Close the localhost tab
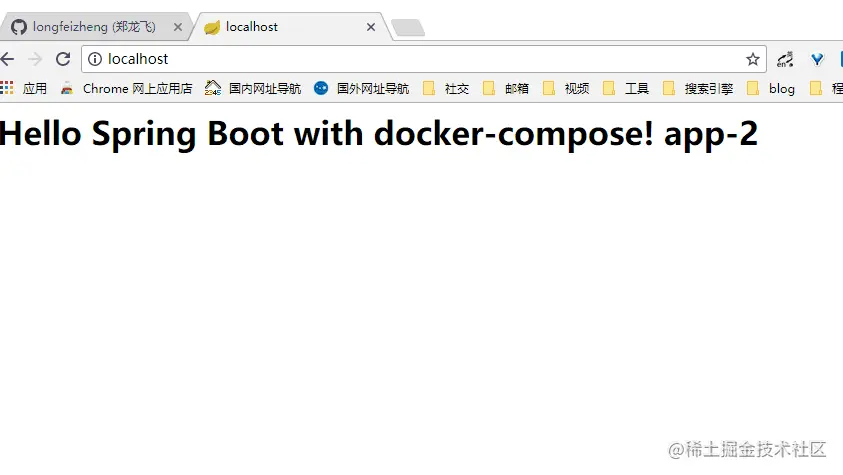The image size is (843, 475). click(x=371, y=27)
